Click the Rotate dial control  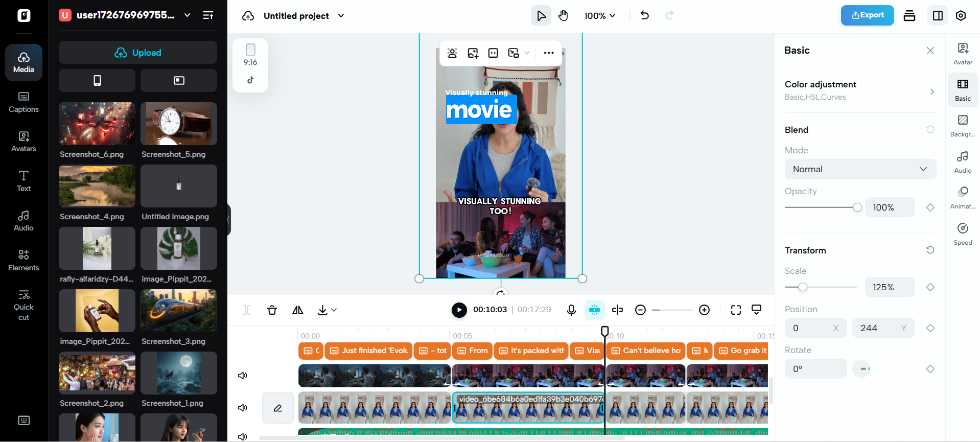(861, 369)
